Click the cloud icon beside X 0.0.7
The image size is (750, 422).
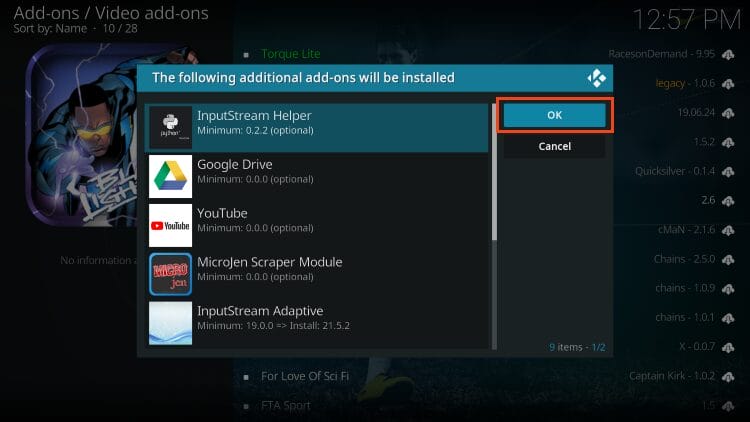click(x=728, y=347)
